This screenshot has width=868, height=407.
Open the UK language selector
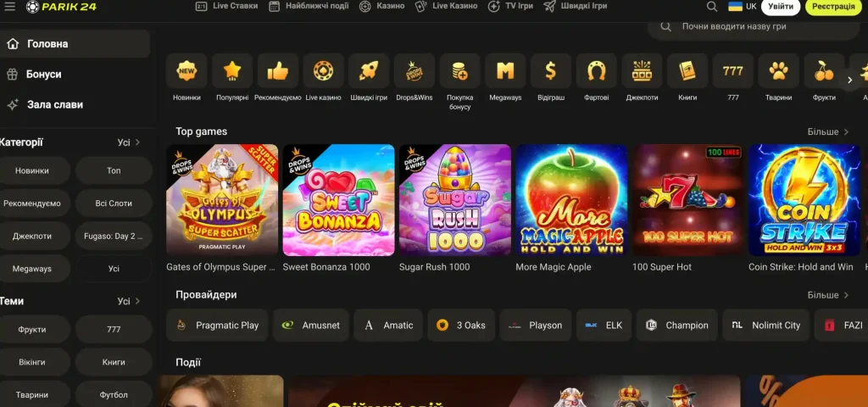742,7
